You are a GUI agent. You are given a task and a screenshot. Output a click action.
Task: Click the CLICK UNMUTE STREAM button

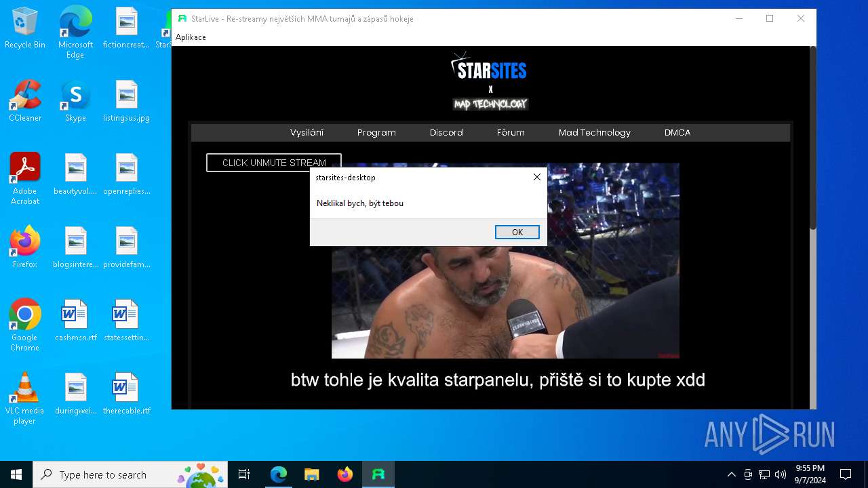(274, 163)
